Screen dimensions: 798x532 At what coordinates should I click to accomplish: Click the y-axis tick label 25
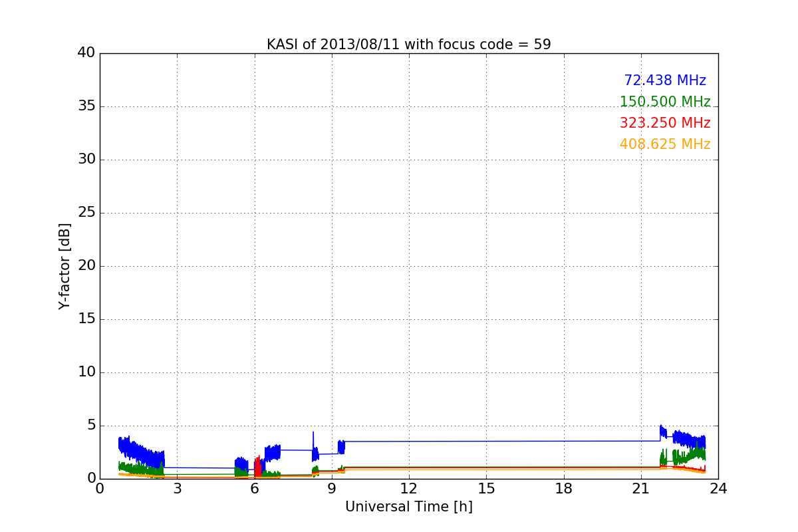pyautogui.click(x=86, y=213)
